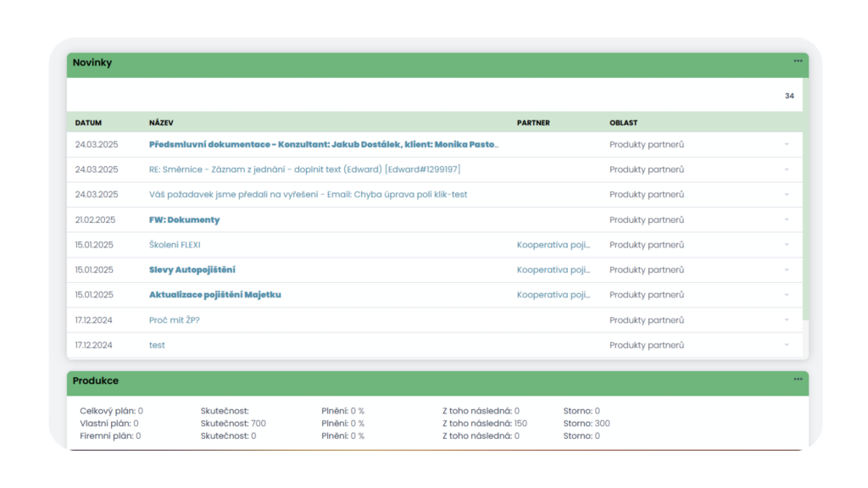This screenshot has width=868, height=488.
Task: Expand the Slevy Autopojištění row arrow
Action: (x=787, y=270)
